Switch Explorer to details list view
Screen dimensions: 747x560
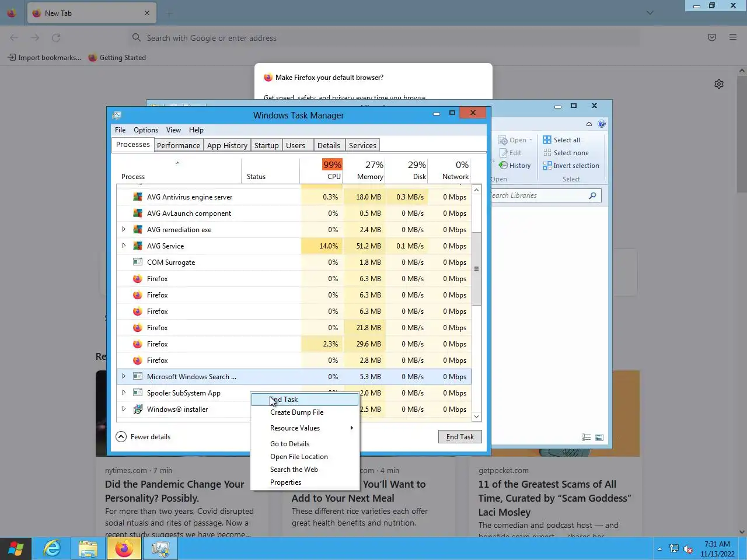click(x=587, y=437)
